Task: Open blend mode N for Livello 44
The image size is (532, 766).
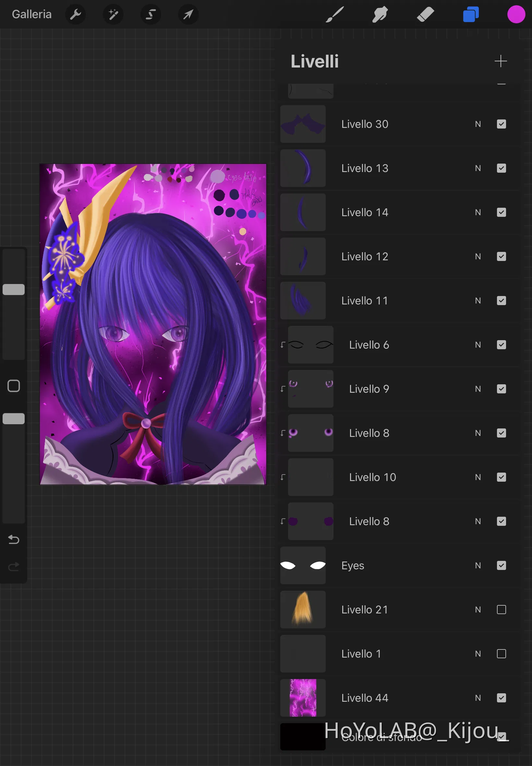Action: click(x=478, y=698)
